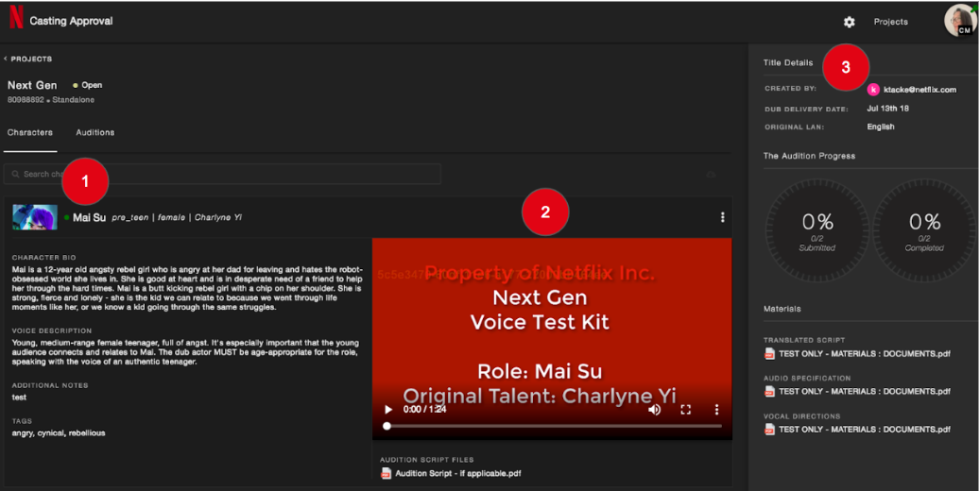Click the 0% Submitted progress circle
The width and height of the screenshot is (980, 491).
(x=817, y=230)
